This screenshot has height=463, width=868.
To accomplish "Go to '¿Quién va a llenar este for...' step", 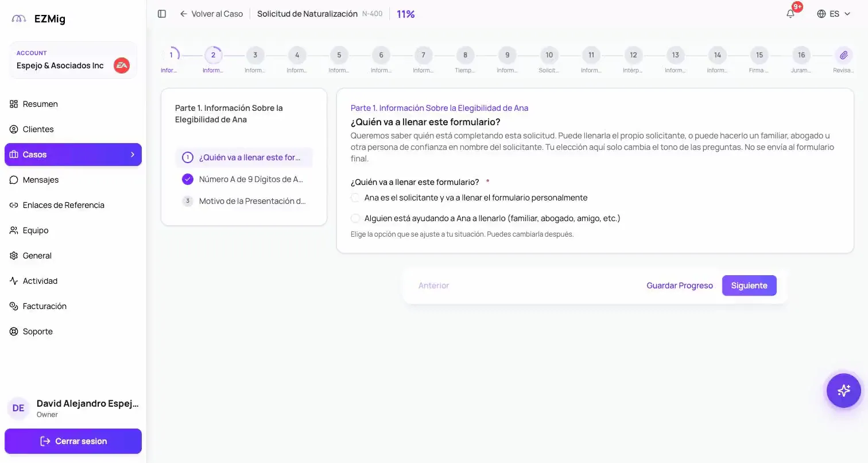I will click(x=244, y=157).
